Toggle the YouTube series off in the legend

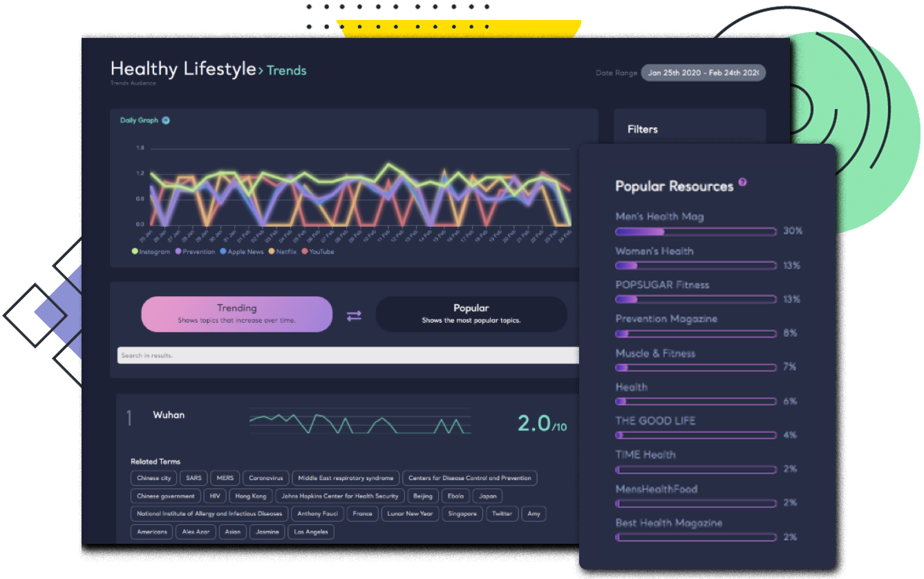tap(304, 251)
